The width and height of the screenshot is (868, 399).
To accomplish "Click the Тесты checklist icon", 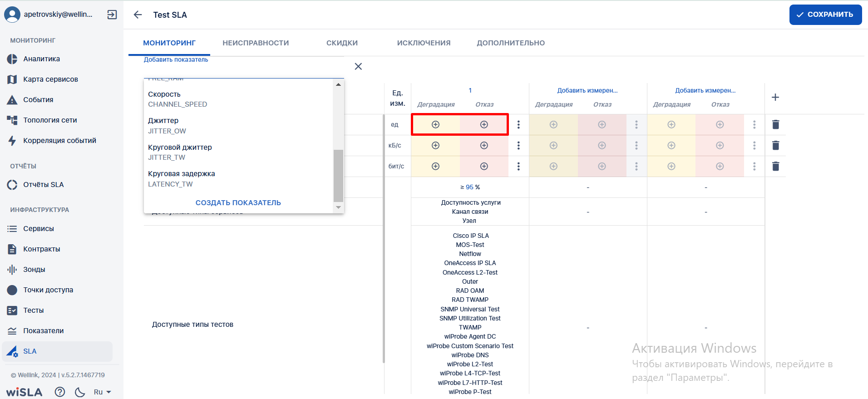I will pos(12,310).
